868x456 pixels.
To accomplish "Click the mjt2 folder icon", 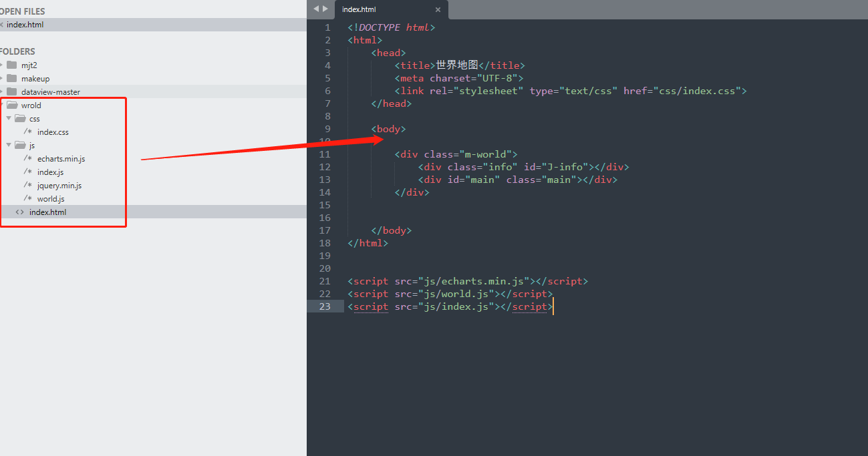I will coord(11,65).
